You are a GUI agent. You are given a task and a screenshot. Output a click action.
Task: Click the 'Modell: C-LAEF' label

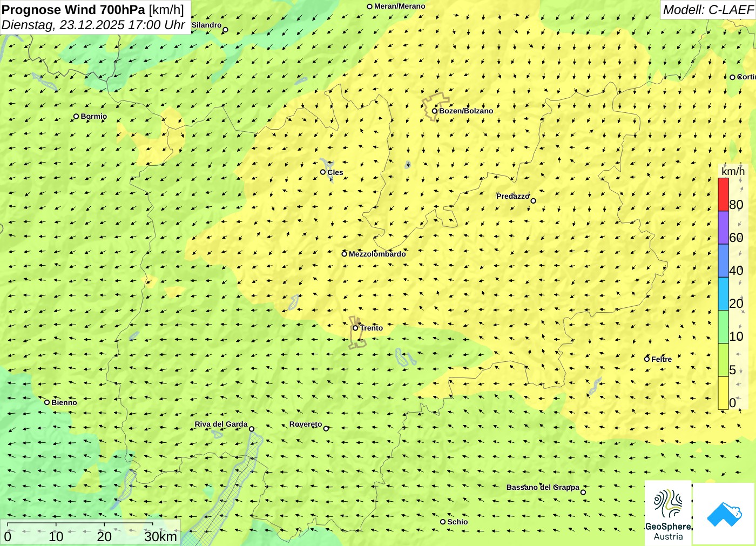[708, 10]
